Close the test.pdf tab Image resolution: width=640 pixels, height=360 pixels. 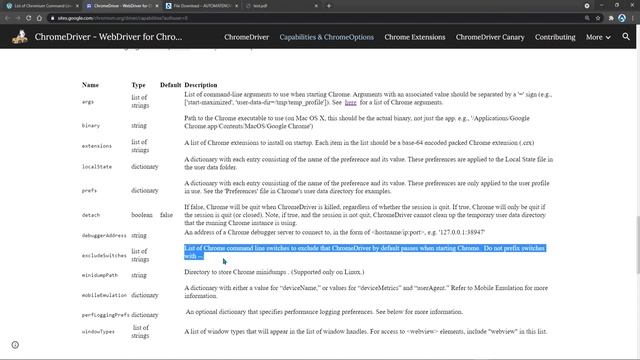316,6
